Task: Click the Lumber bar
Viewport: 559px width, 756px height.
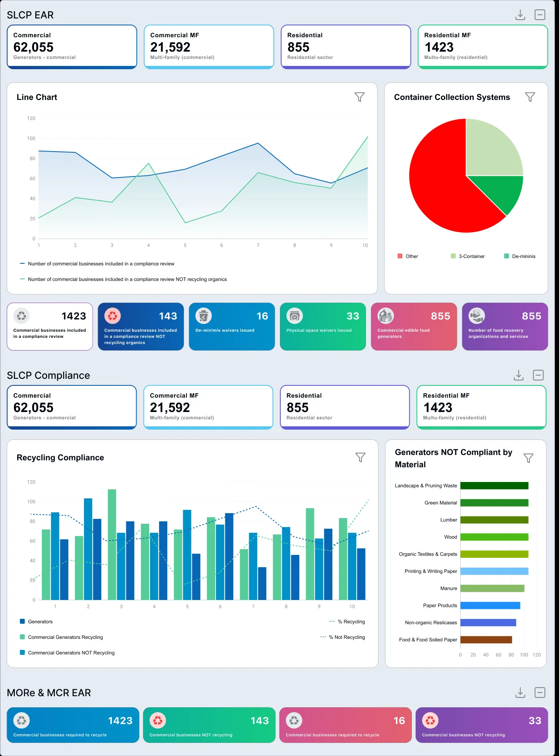Action: point(494,520)
